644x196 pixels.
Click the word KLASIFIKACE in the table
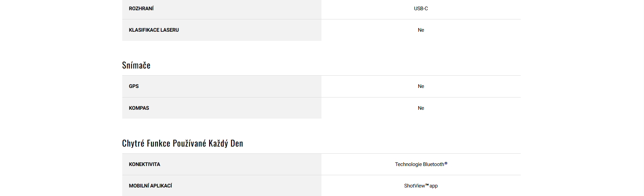pyautogui.click(x=144, y=30)
